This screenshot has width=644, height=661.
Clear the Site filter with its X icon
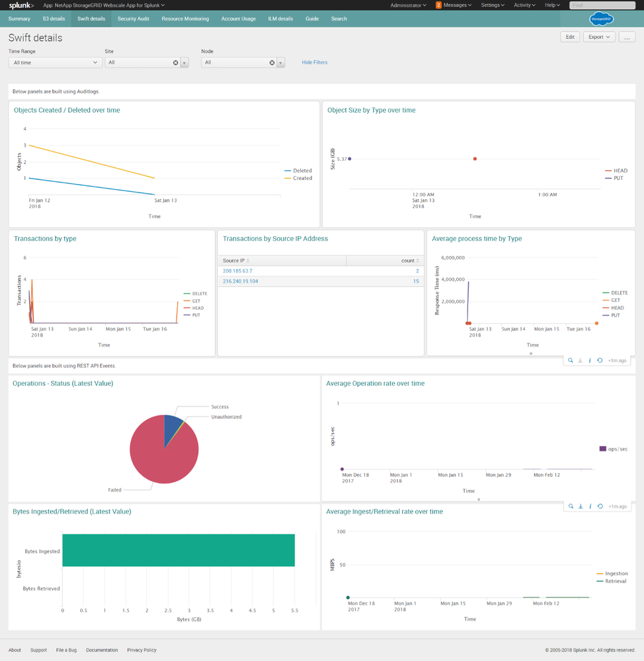click(x=176, y=63)
